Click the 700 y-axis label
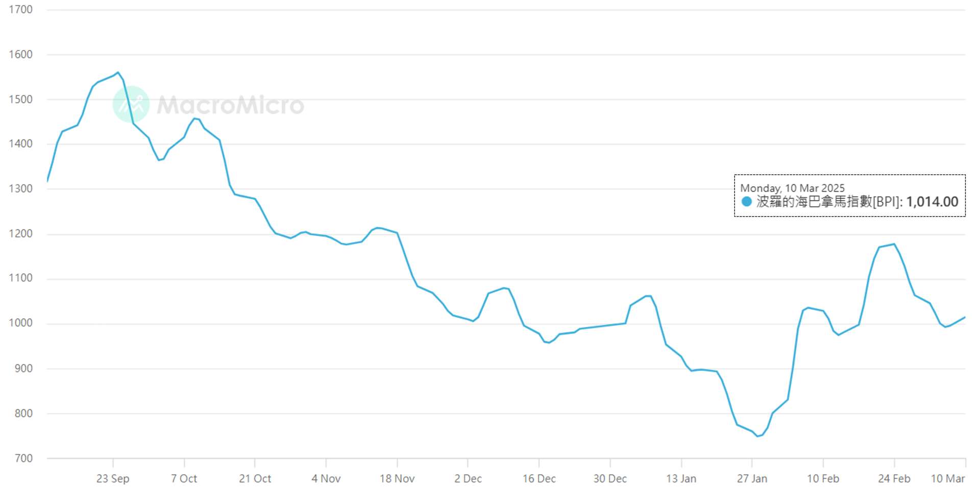The width and height of the screenshot is (980, 494). pos(23,459)
